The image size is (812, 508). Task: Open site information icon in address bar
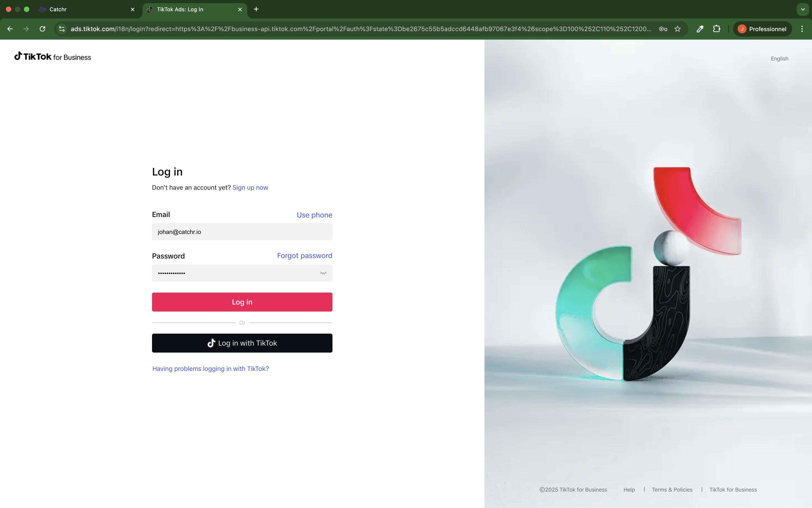(62, 29)
